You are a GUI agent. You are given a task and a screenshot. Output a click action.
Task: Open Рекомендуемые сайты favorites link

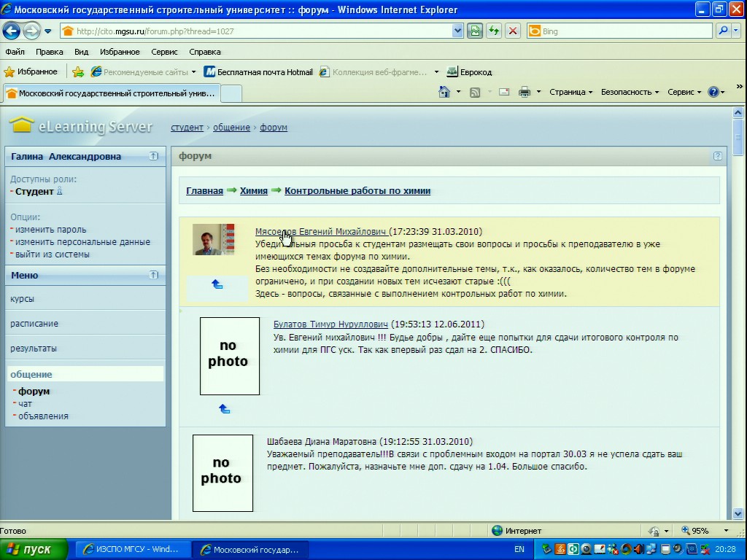click(x=144, y=72)
